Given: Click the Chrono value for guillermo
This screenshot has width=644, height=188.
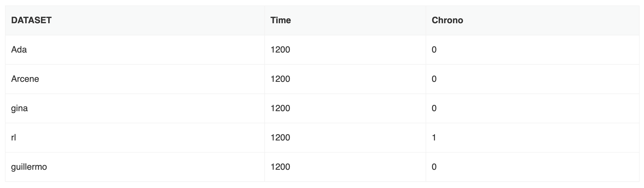Looking at the screenshot, I should pyautogui.click(x=434, y=167).
